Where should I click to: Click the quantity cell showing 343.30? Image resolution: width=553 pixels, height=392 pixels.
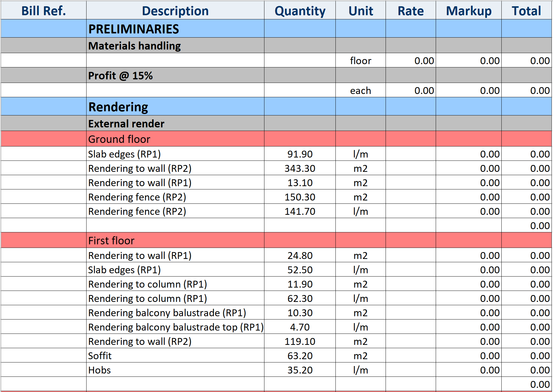tap(300, 168)
